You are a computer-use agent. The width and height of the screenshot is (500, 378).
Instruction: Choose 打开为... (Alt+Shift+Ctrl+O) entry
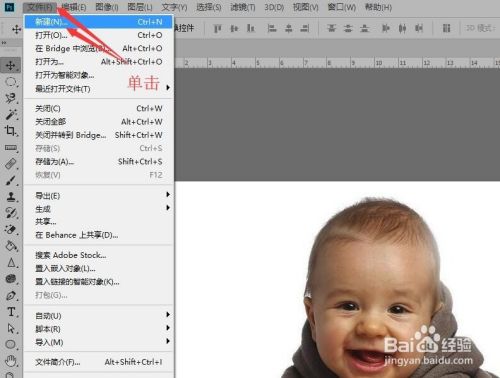click(99, 62)
